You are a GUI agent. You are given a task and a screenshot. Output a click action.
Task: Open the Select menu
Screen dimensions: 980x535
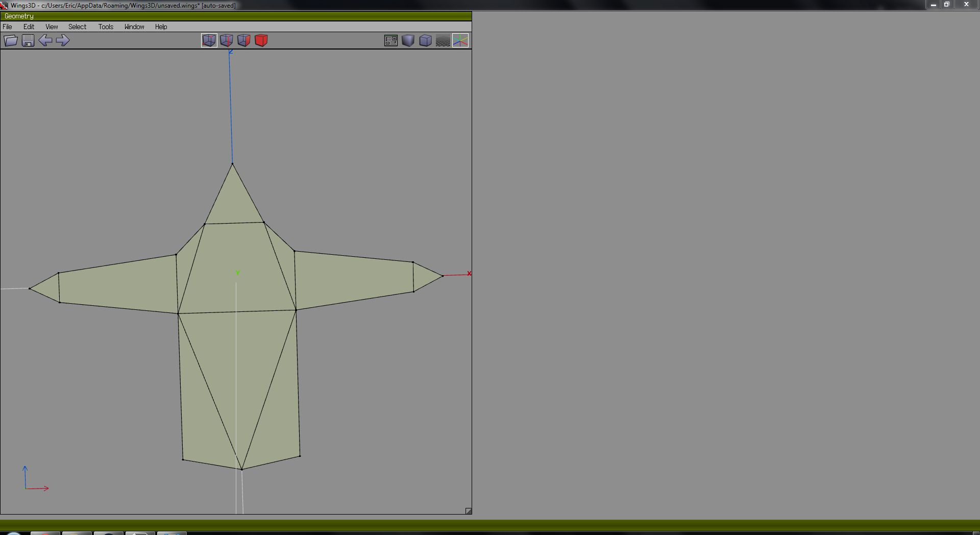pyautogui.click(x=78, y=27)
